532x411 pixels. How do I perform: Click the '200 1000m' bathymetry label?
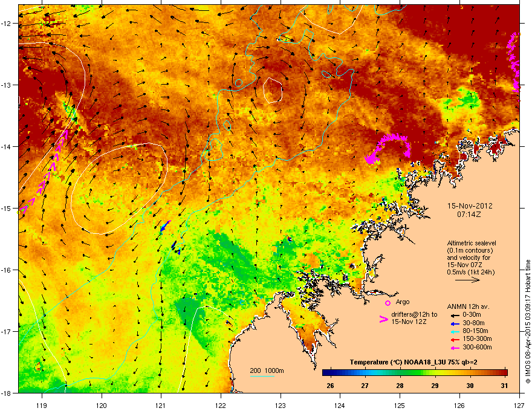point(267,371)
